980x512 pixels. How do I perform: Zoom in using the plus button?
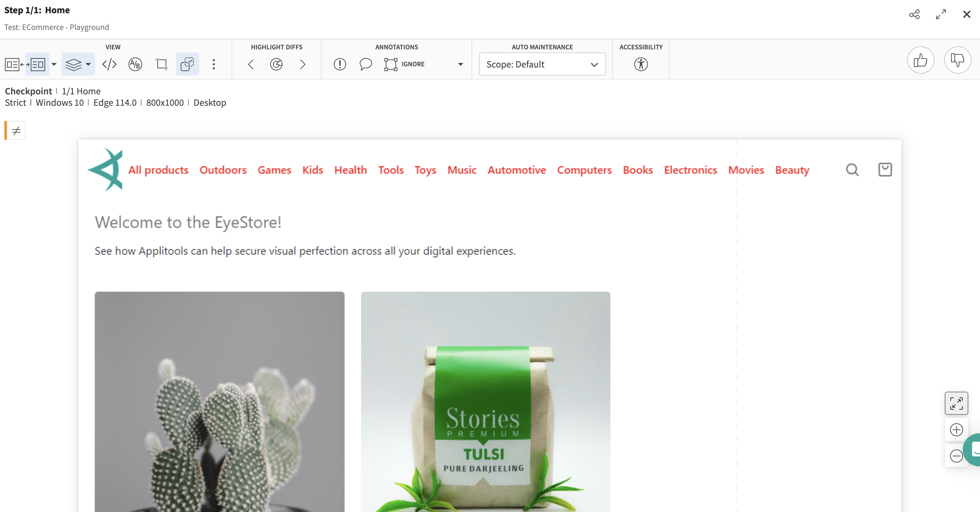tap(956, 430)
